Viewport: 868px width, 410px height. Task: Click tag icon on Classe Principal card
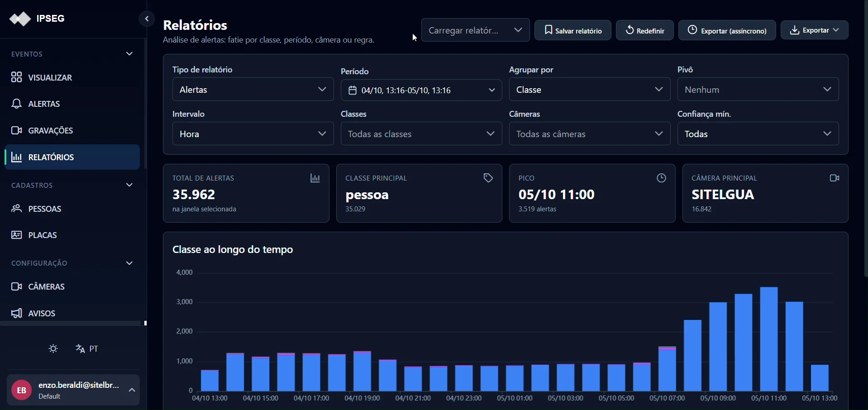(488, 178)
